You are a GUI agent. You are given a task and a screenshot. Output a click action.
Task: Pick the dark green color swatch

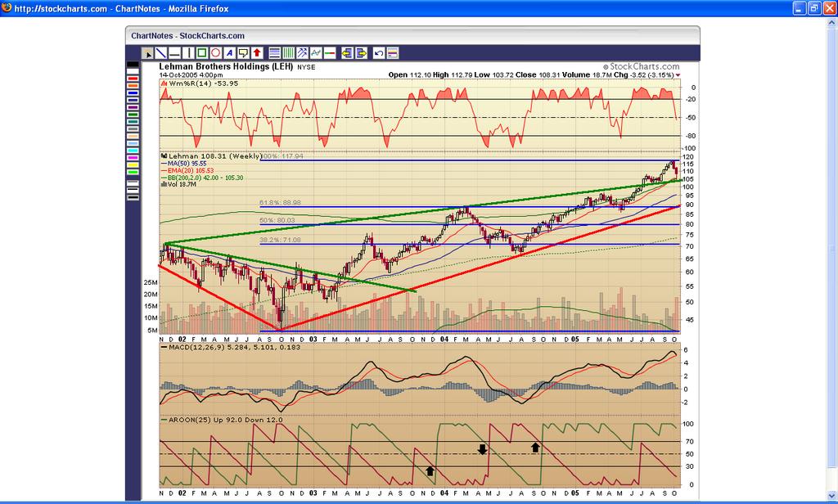pos(133,115)
